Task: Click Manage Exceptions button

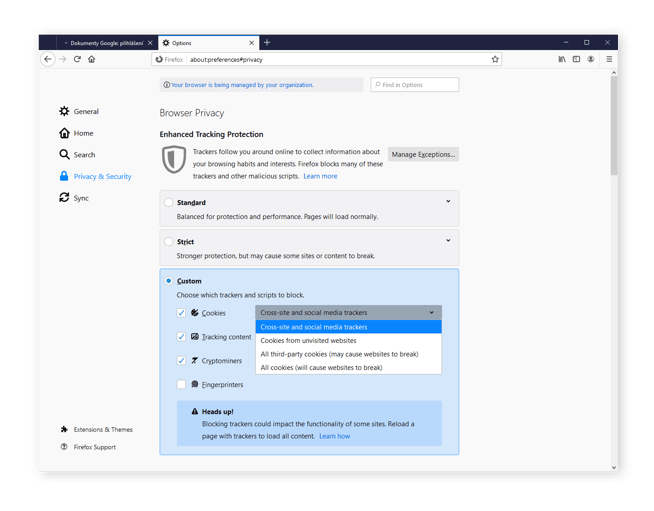Action: tap(423, 154)
